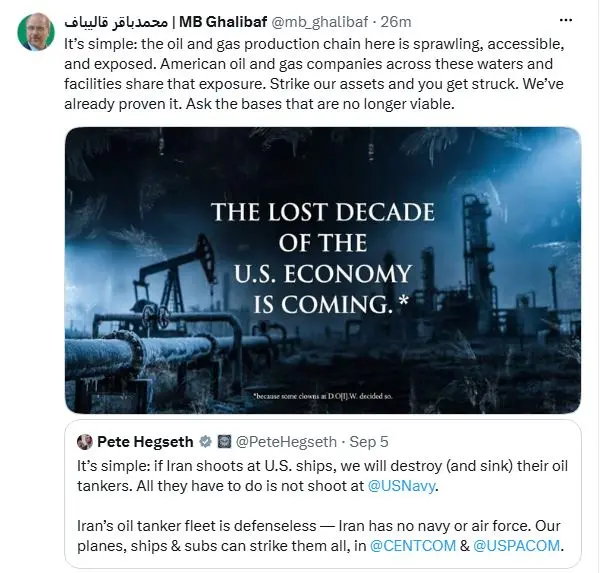Open the @USPACOM mention link
Screen dimensions: 600x573
[516, 545]
